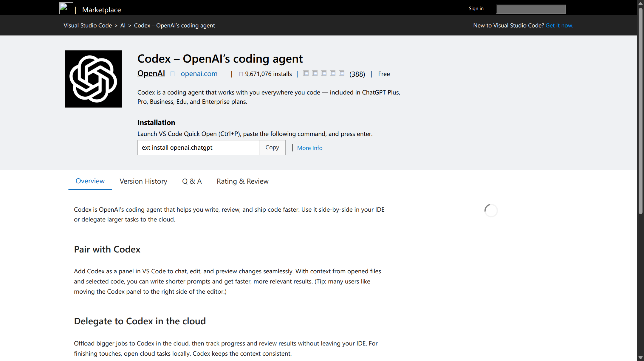The width and height of the screenshot is (644, 361).
Task: Click the scrollbar down arrow
Action: coord(640,357)
